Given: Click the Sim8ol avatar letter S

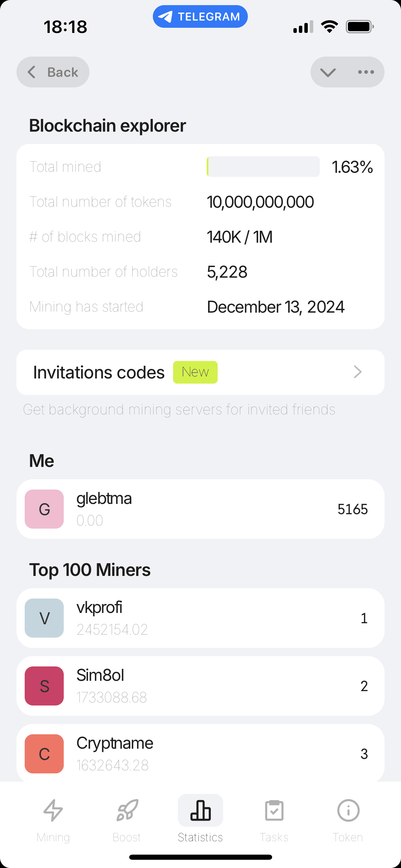Looking at the screenshot, I should (x=44, y=686).
